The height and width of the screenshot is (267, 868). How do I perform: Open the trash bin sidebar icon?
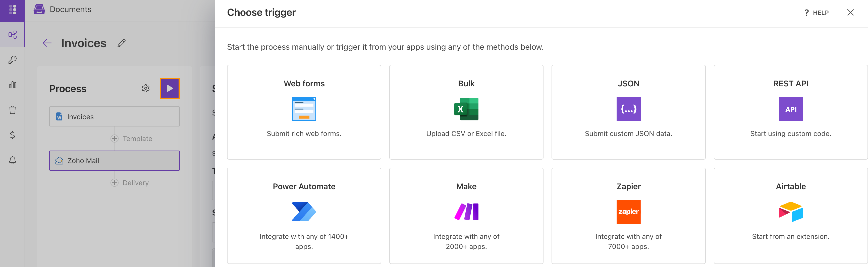click(x=13, y=110)
